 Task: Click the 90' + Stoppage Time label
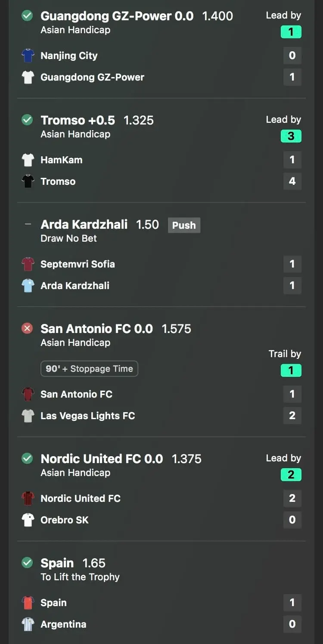pyautogui.click(x=89, y=369)
